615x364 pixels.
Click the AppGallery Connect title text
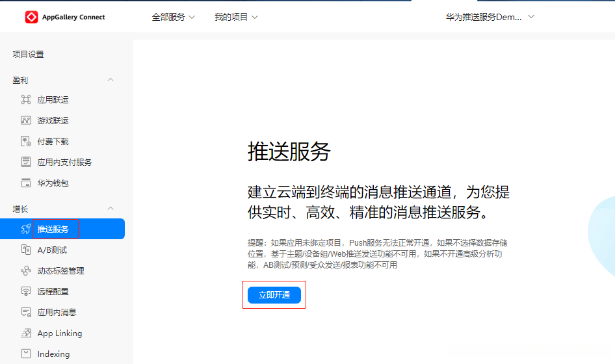pos(73,17)
